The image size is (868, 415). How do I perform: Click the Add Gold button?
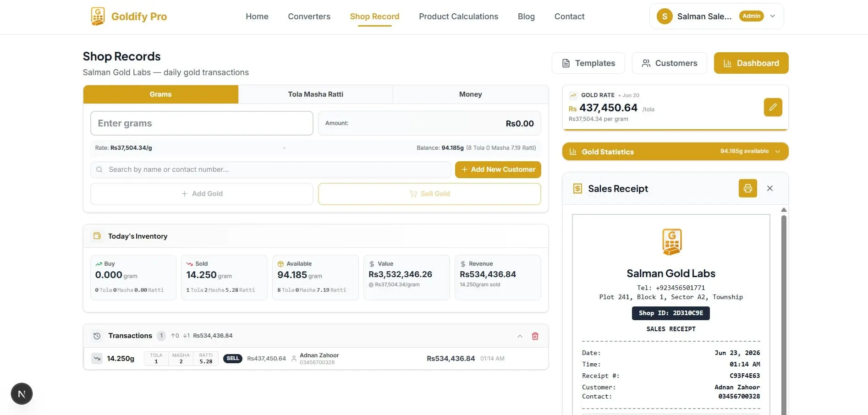(202, 194)
